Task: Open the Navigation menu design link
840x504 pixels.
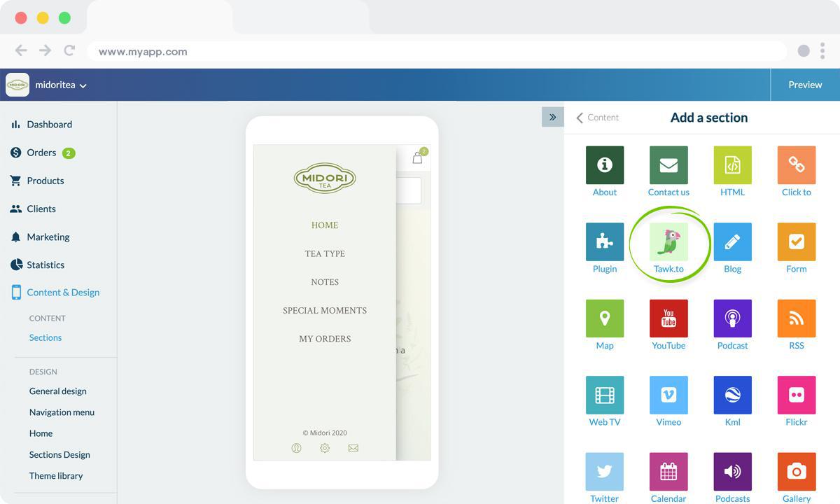Action: click(x=62, y=412)
